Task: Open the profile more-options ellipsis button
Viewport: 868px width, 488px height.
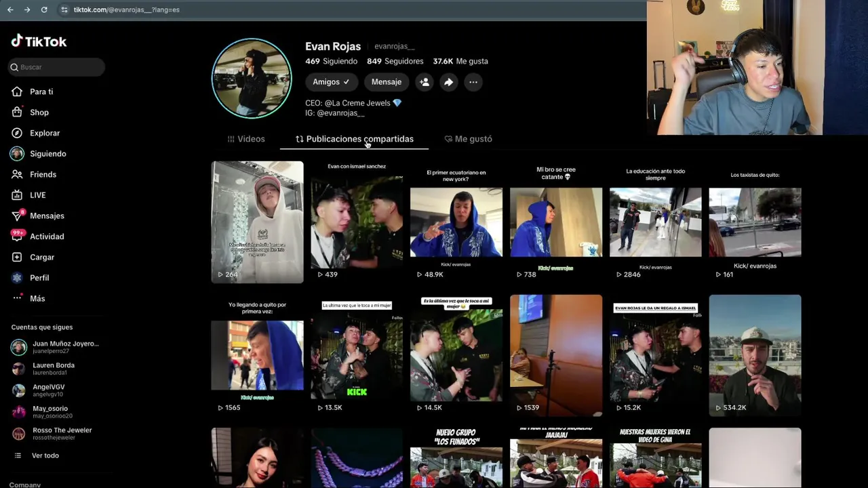Action: point(473,82)
